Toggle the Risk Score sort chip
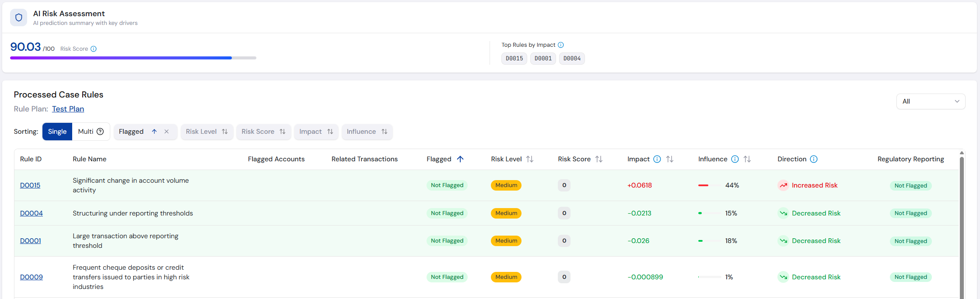 (263, 132)
